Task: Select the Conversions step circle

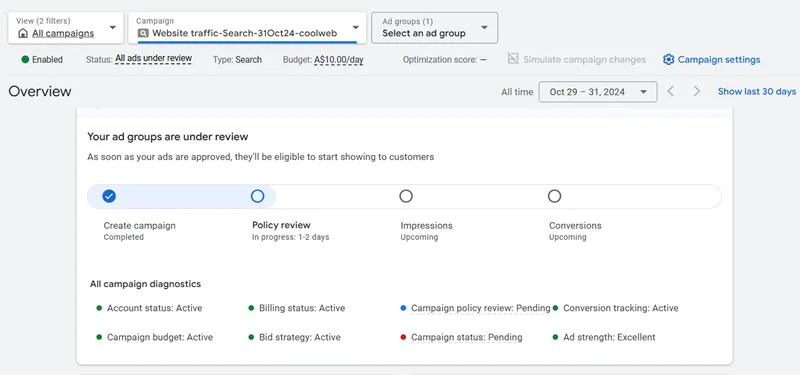Action: (x=555, y=196)
